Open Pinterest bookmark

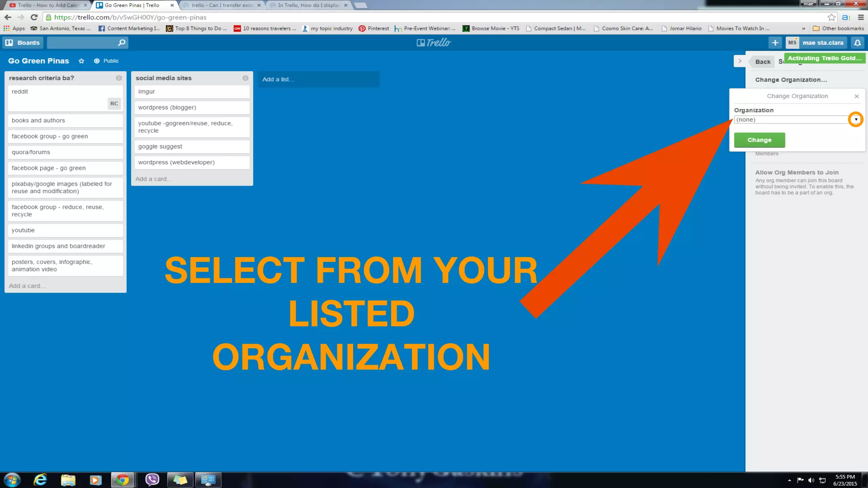pos(374,28)
